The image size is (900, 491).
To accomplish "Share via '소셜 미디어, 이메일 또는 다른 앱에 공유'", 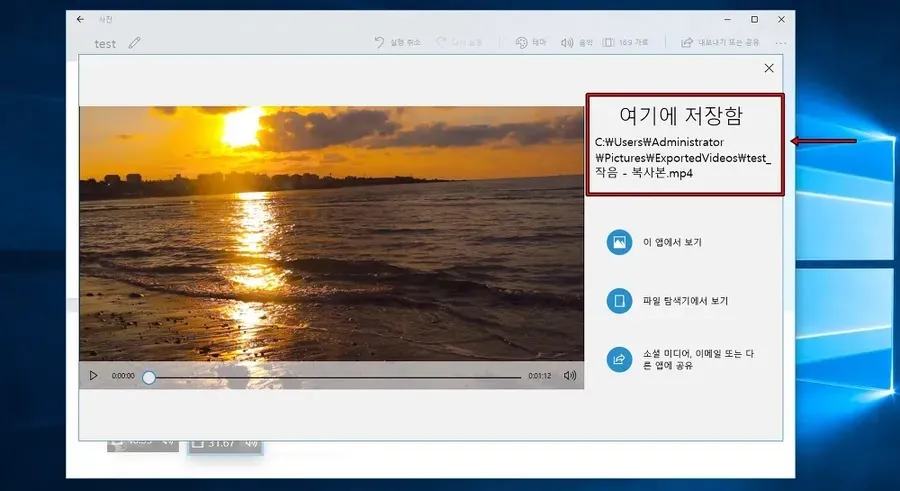I will pos(680,359).
